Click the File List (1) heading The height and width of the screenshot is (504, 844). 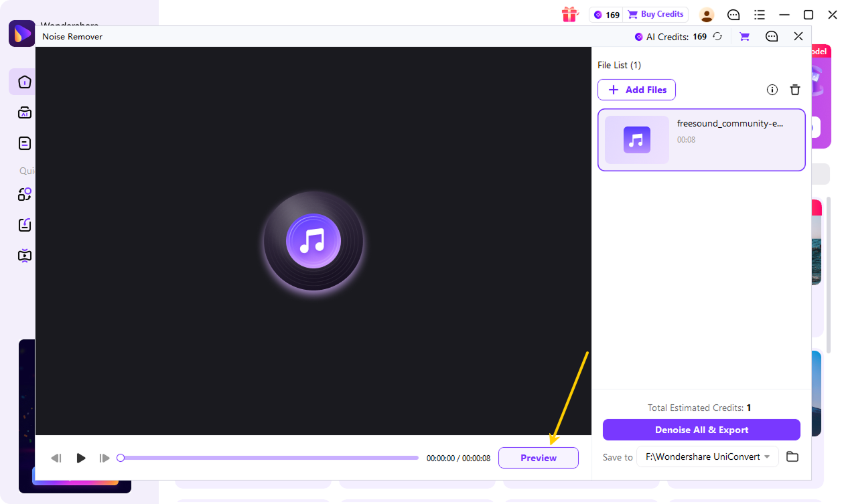[619, 65]
